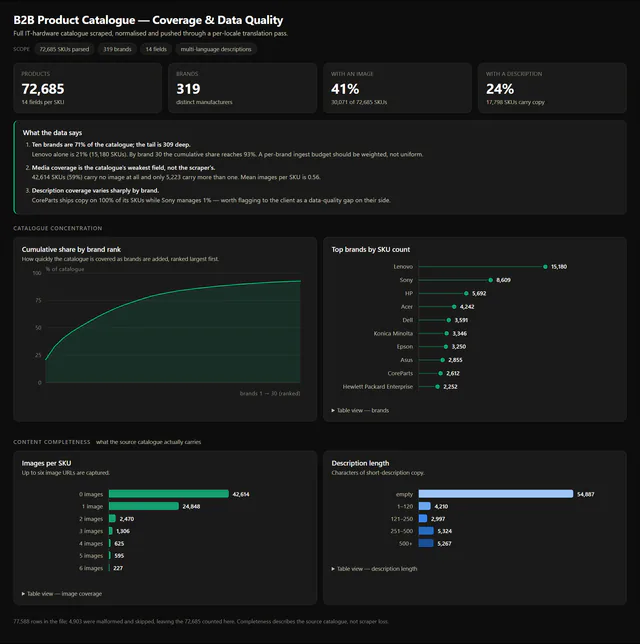Click the '72,685 SKUs parsed' scope chip
This screenshot has height=644, width=640.
point(64,49)
